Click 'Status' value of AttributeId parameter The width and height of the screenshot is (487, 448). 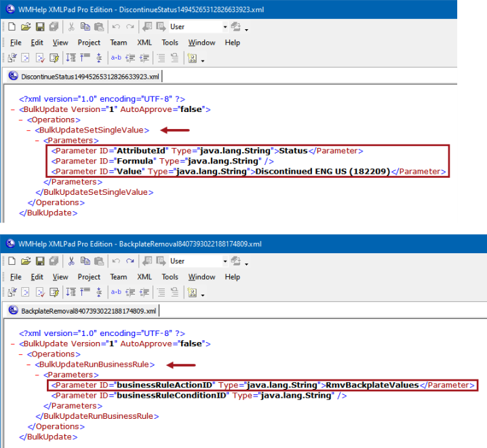click(x=293, y=151)
